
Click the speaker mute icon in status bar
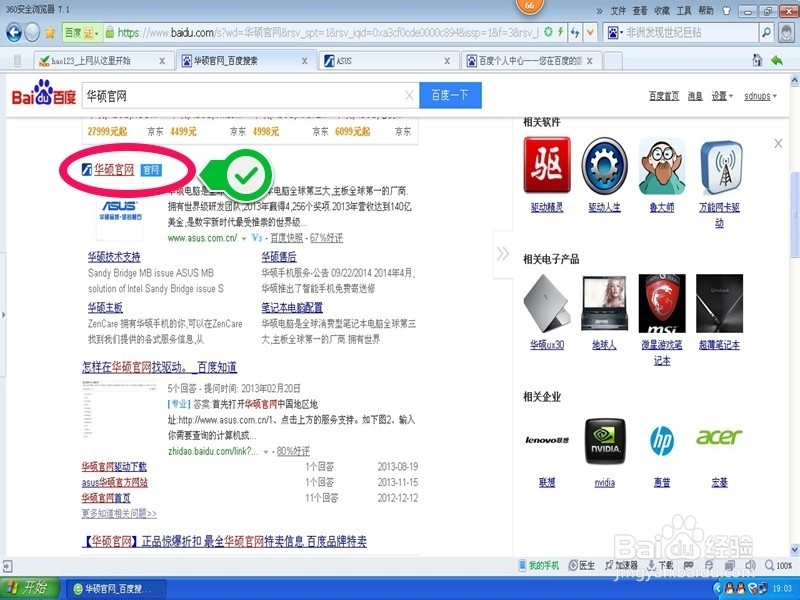(750, 565)
